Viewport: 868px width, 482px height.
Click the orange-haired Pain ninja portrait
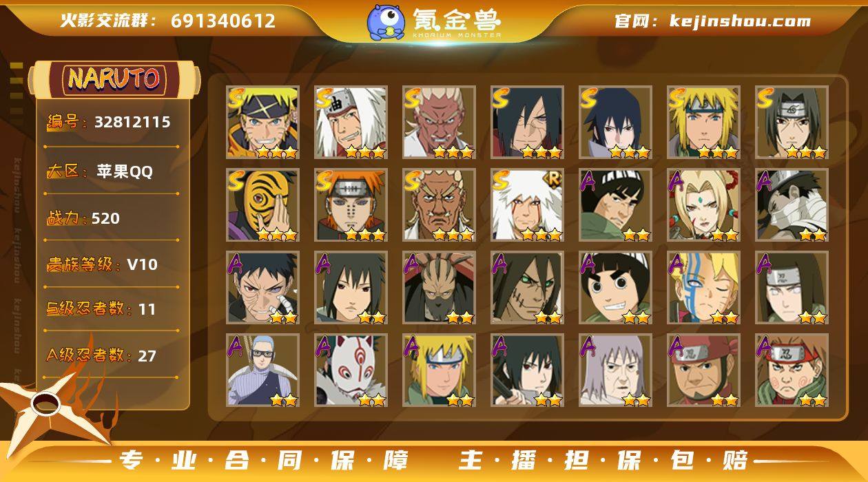pos(351,205)
